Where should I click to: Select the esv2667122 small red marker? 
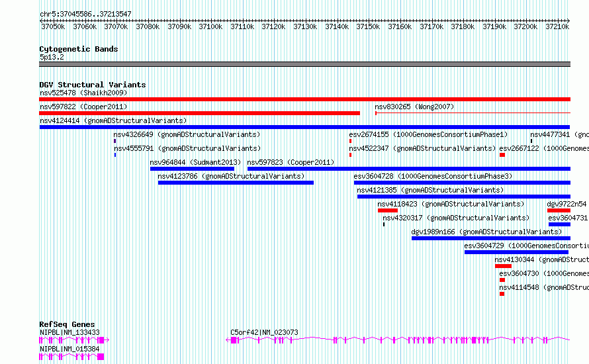pyautogui.click(x=502, y=155)
